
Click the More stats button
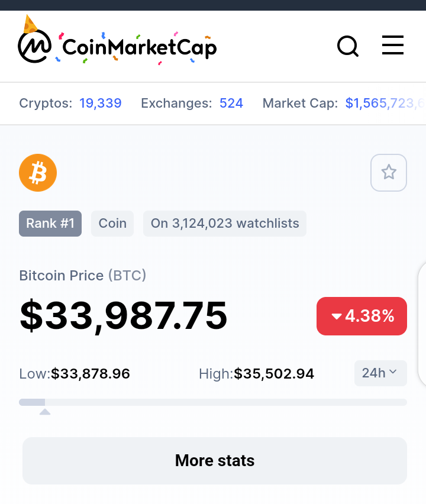(x=215, y=461)
